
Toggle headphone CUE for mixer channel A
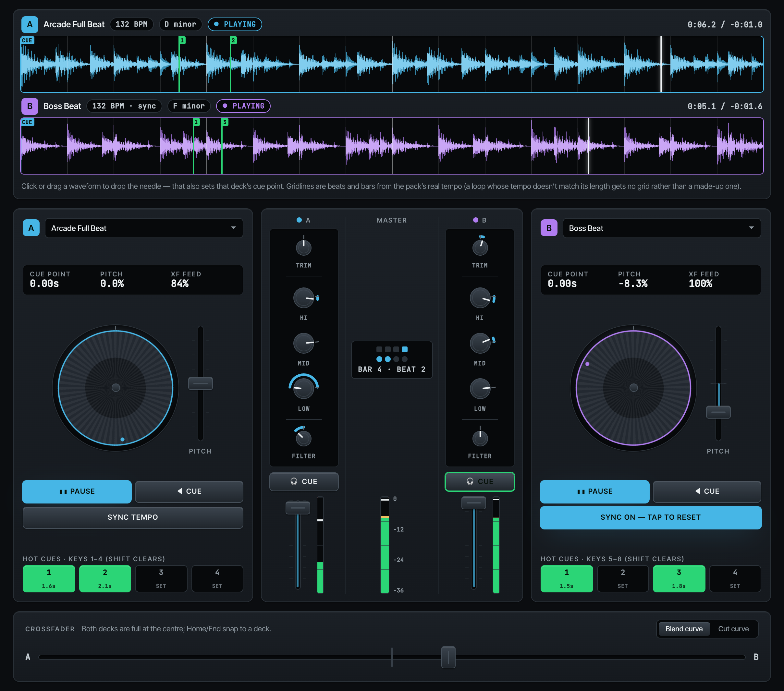304,481
